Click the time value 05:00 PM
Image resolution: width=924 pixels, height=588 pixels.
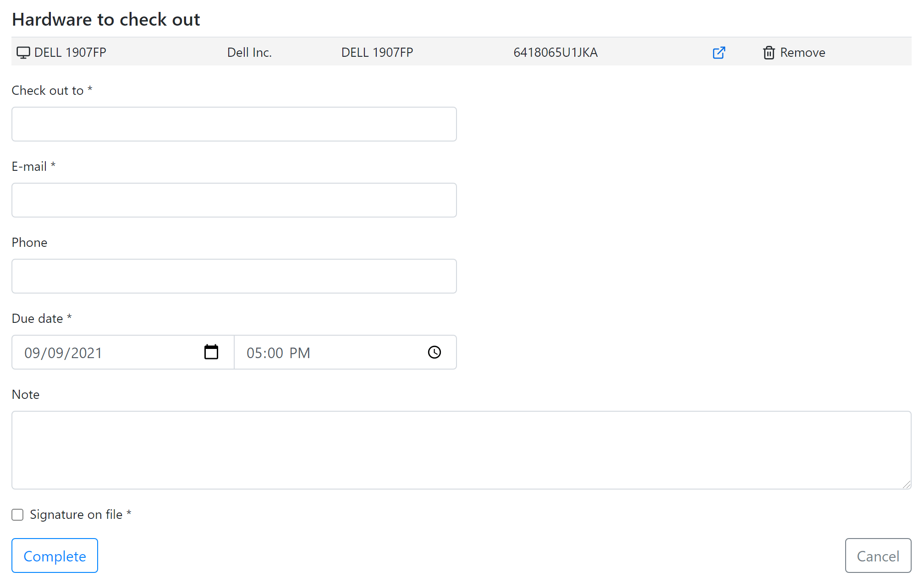[277, 352]
